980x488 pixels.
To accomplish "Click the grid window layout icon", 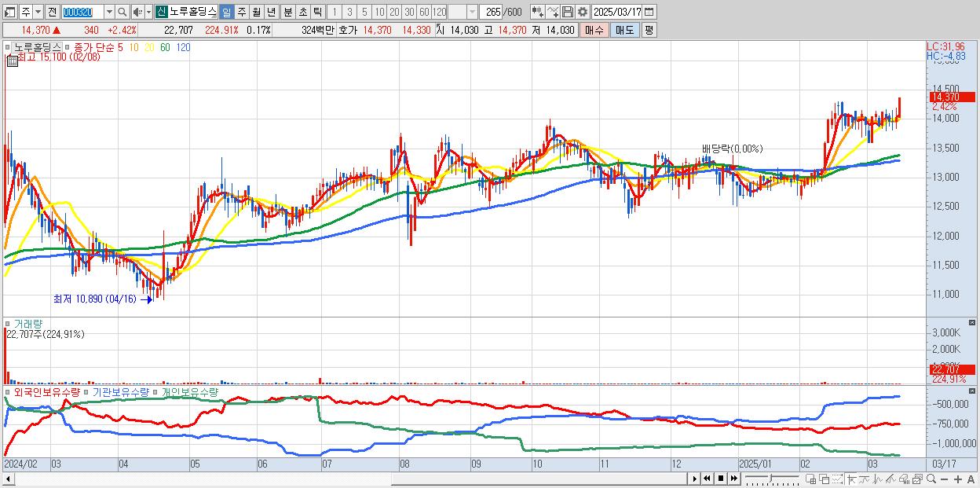I will [810, 479].
